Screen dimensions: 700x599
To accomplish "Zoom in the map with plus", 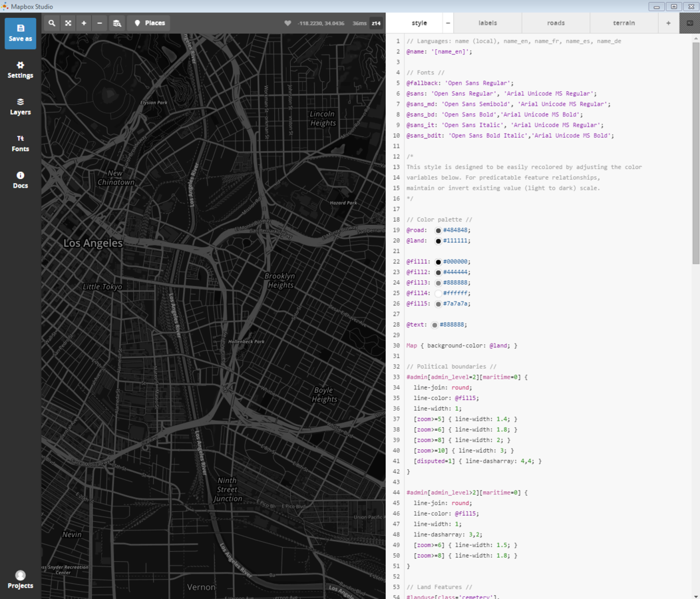I will pos(84,23).
